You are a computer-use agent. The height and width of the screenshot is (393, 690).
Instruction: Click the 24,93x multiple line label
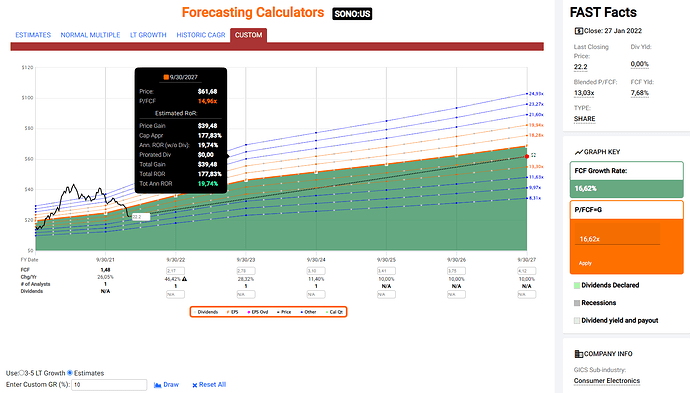click(x=536, y=94)
